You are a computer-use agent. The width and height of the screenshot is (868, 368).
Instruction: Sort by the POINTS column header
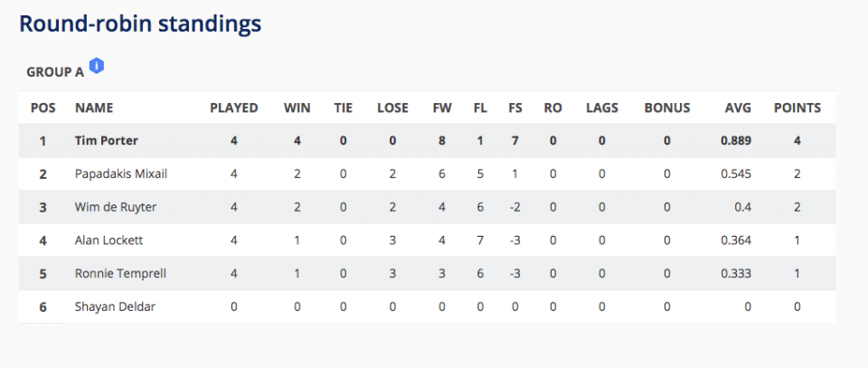pos(797,108)
